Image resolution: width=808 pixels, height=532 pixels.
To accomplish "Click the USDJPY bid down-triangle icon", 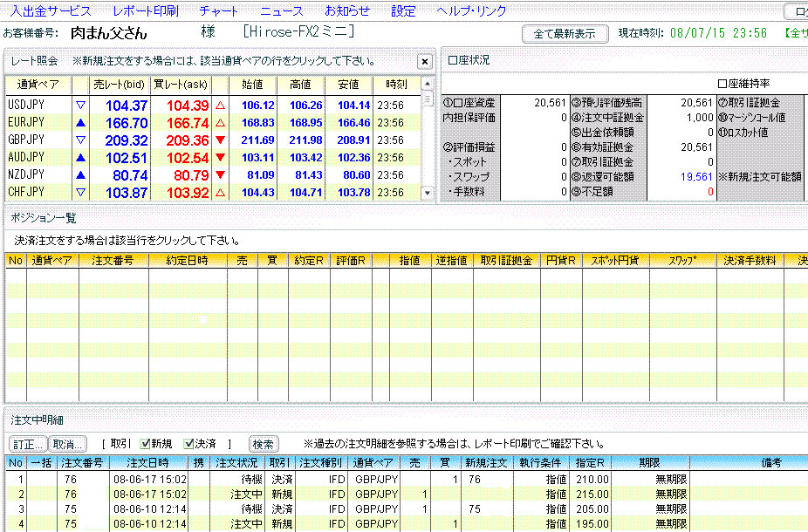I will coord(80,105).
